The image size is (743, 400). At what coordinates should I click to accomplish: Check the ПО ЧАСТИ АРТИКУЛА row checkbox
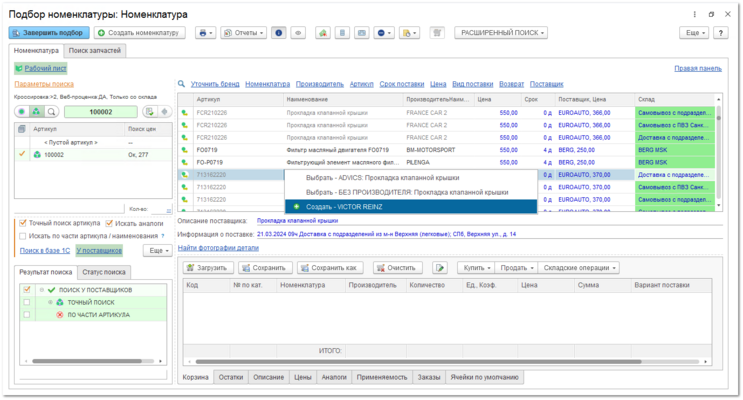pos(27,314)
